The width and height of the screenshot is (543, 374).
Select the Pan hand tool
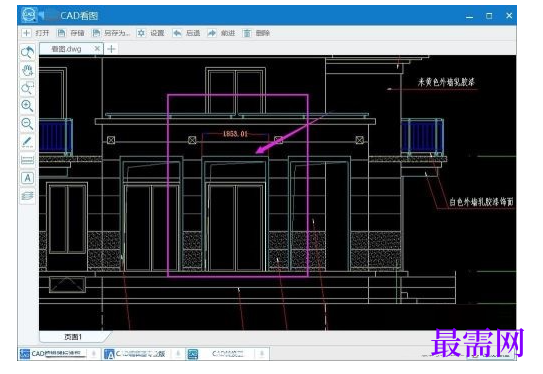pyautogui.click(x=27, y=70)
